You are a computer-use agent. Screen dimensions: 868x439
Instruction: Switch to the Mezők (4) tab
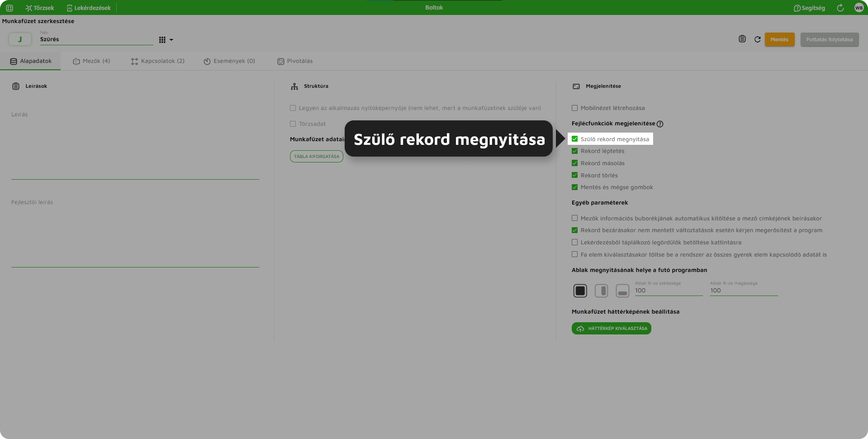click(x=91, y=61)
